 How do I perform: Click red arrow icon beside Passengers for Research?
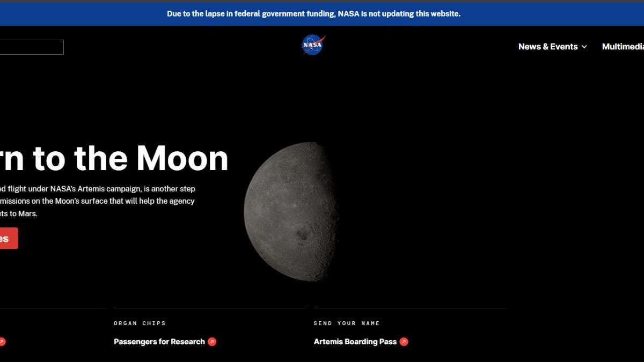coord(212,342)
